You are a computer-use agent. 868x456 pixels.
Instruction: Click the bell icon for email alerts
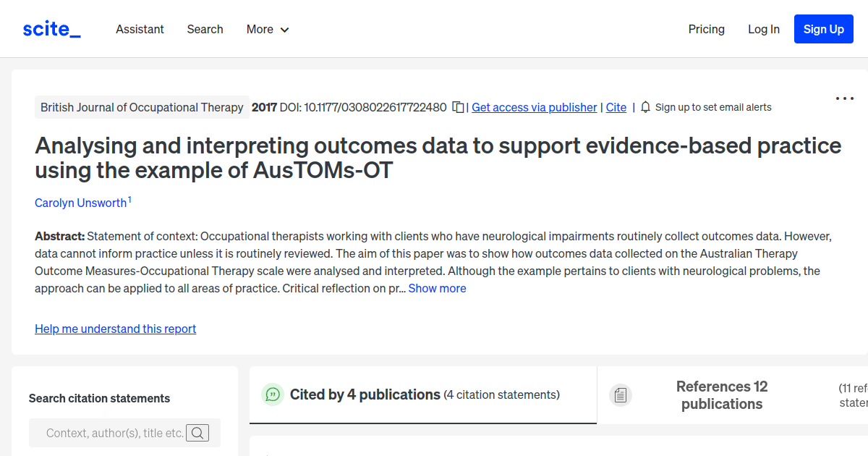coord(644,106)
